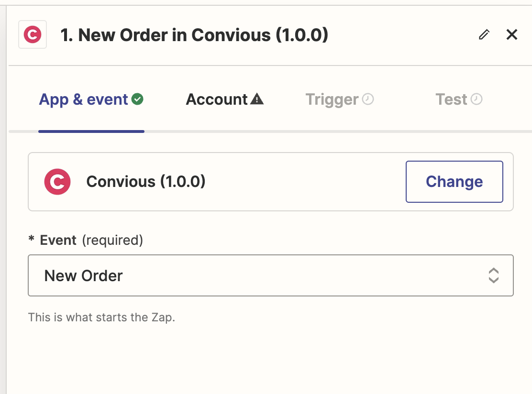The image size is (532, 394).
Task: Click the "Convious (1.0.0)" app name label
Action: [146, 182]
